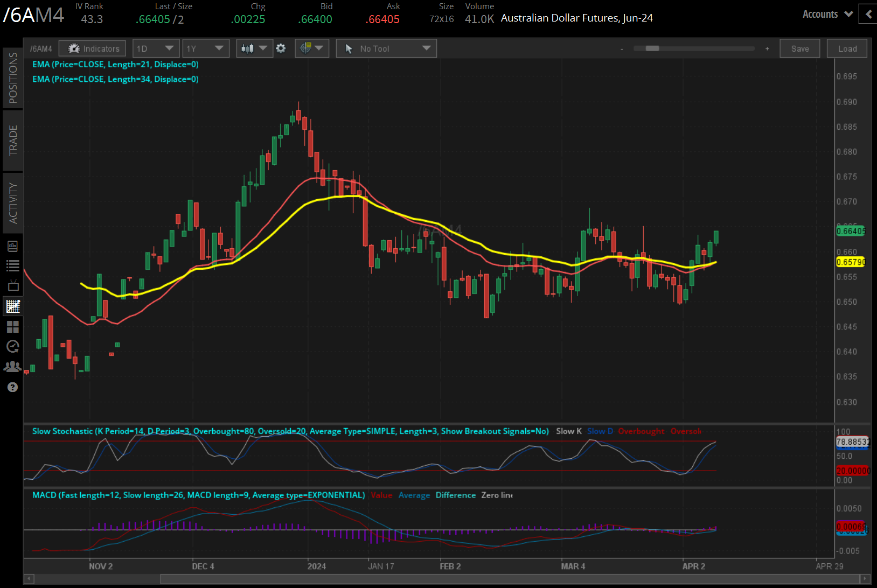Open the crosshair cursor mode dropdown
The height and width of the screenshot is (588, 877).
coord(312,48)
